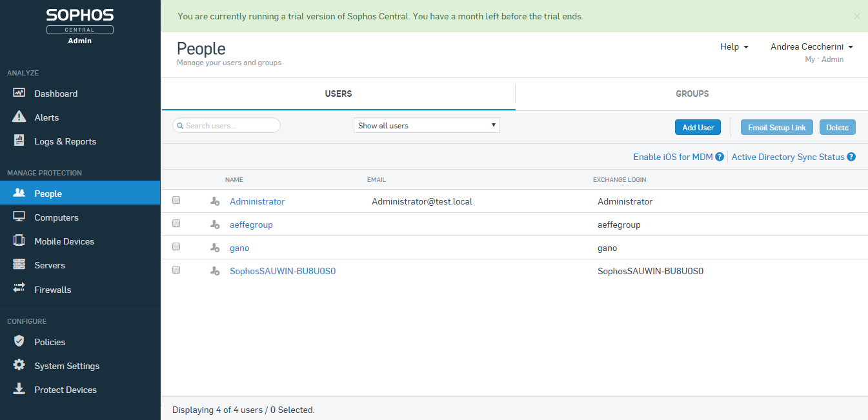Sort by the Name column header
This screenshot has width=868, height=420.
click(234, 179)
